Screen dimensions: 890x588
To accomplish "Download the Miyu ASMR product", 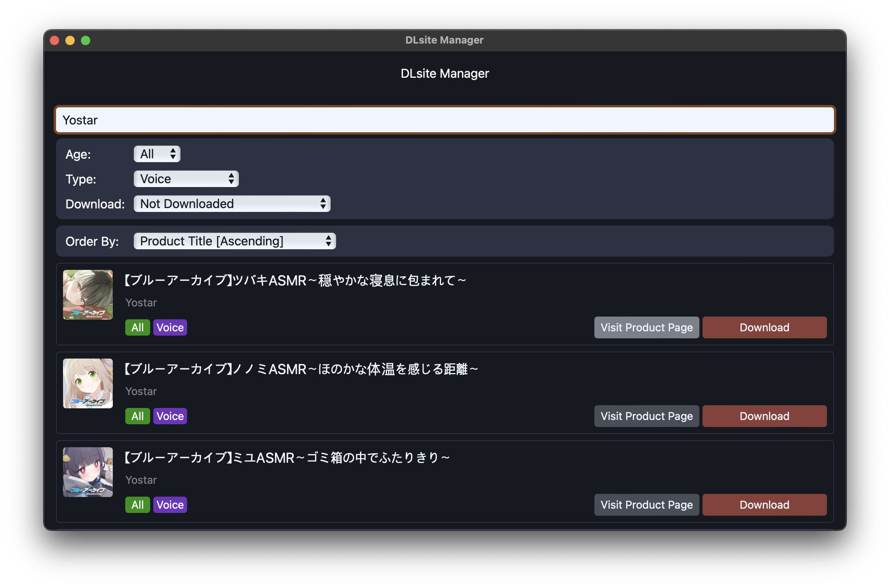I will (x=764, y=505).
